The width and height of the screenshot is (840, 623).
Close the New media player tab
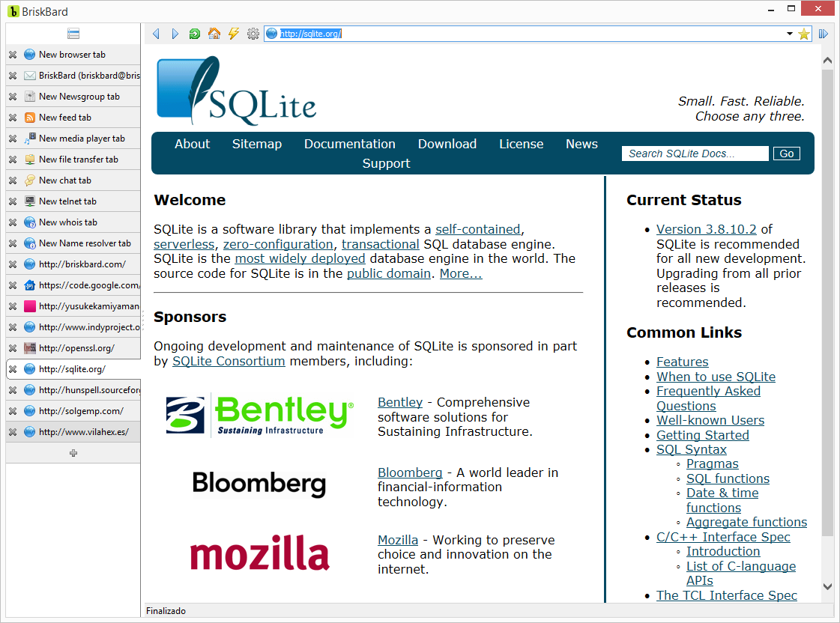coord(13,139)
